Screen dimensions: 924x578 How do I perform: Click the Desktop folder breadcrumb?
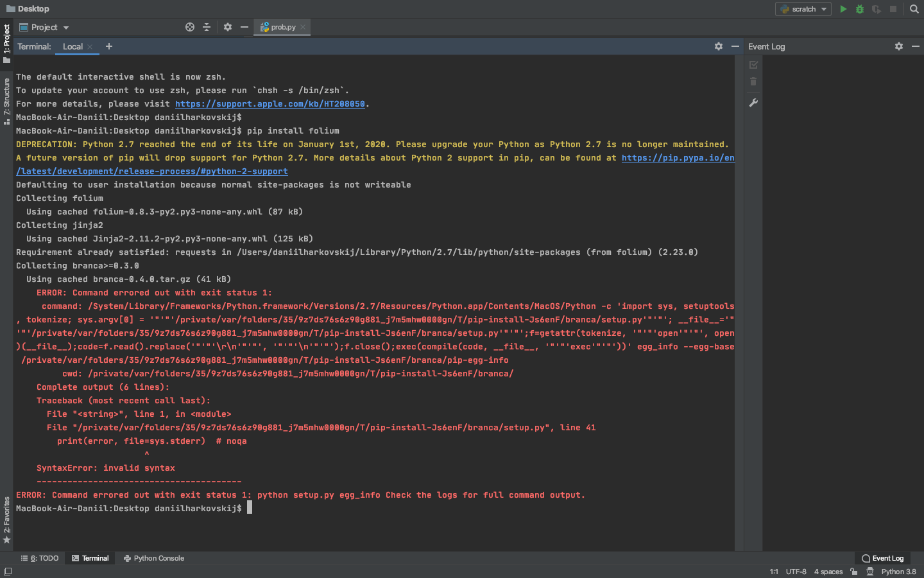coord(28,8)
